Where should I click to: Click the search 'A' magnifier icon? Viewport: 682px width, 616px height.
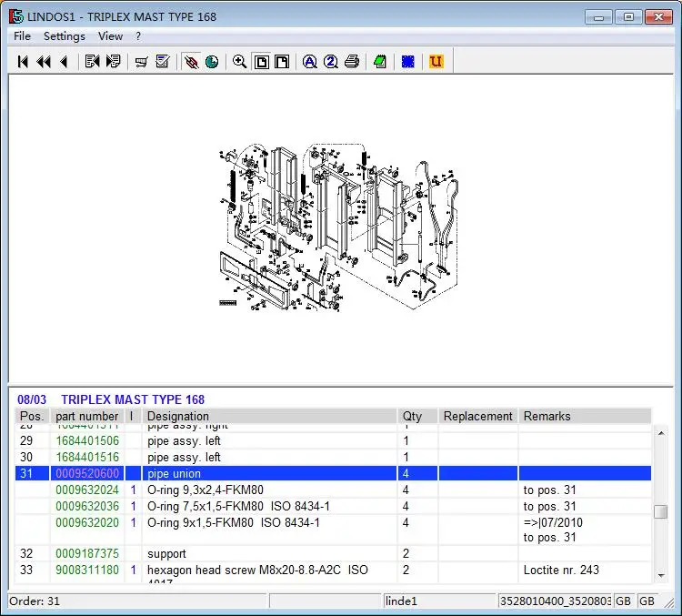pos(310,62)
